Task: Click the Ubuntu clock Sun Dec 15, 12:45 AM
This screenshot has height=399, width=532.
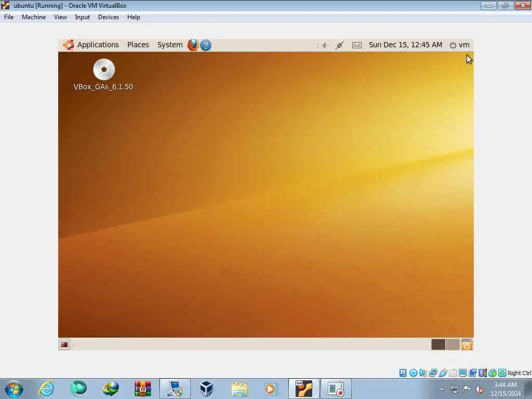Action: [x=405, y=45]
